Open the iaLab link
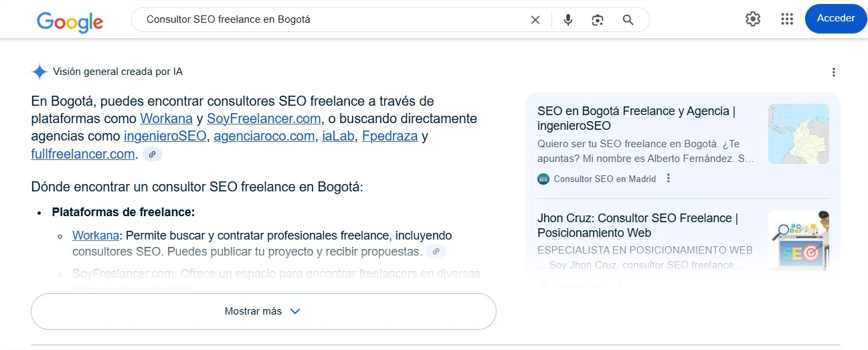Viewport: 868px width, 350px height. coord(339,137)
